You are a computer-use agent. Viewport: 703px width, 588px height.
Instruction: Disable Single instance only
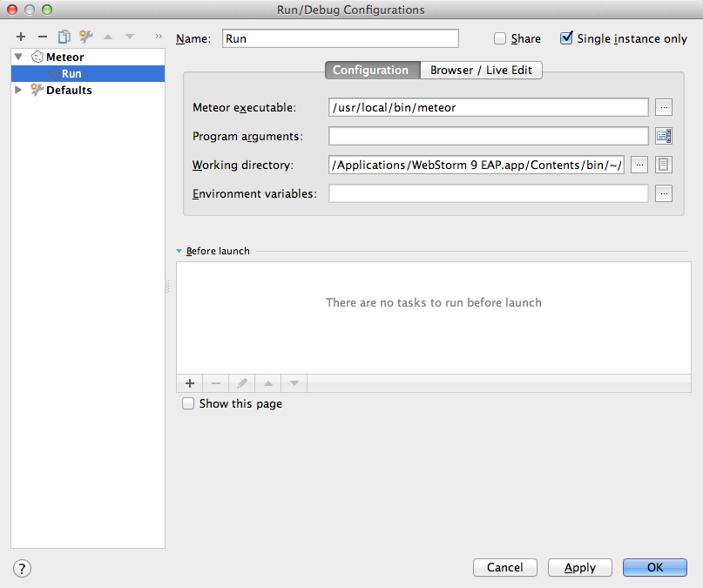pos(566,37)
